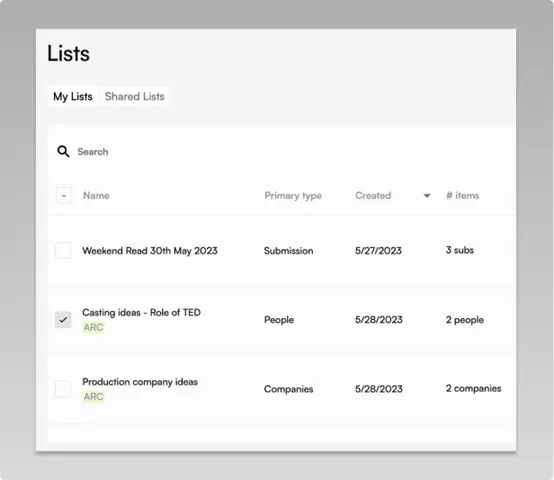Image resolution: width=554 pixels, height=480 pixels.
Task: Sort by the Primary type column header
Action: click(293, 196)
